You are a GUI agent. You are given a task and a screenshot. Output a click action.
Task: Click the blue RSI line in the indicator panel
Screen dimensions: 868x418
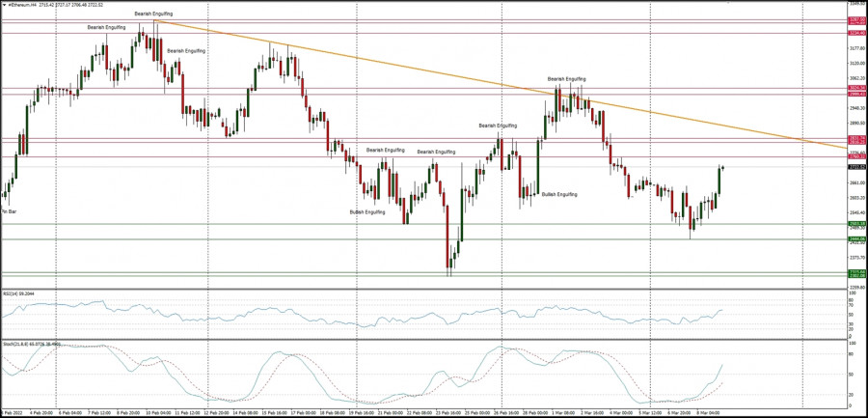click(289, 316)
